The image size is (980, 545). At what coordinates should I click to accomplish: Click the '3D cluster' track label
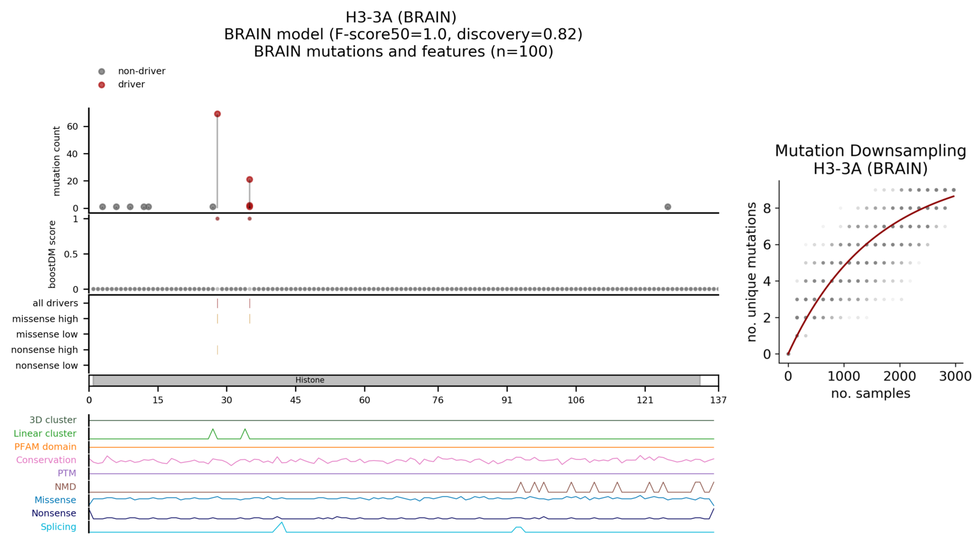pos(53,420)
